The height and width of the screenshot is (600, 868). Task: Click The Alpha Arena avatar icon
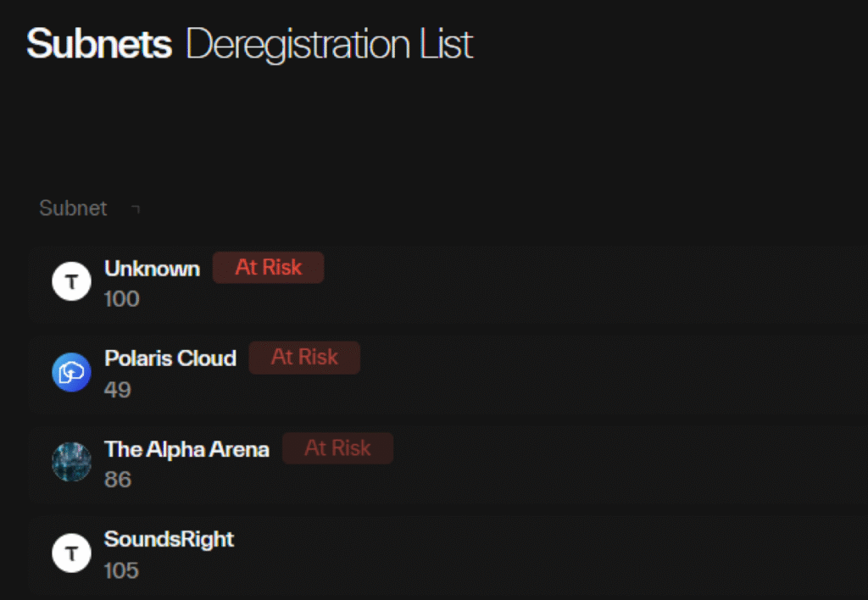click(71, 462)
